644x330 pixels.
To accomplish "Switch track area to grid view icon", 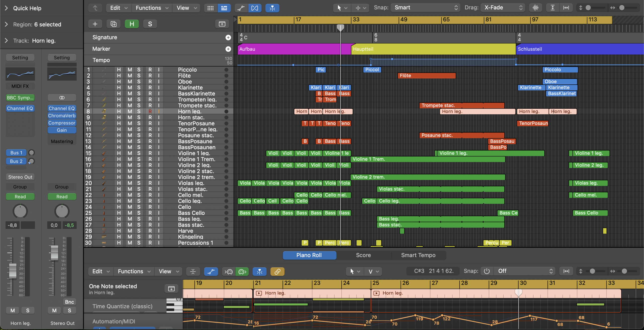I will [x=210, y=8].
